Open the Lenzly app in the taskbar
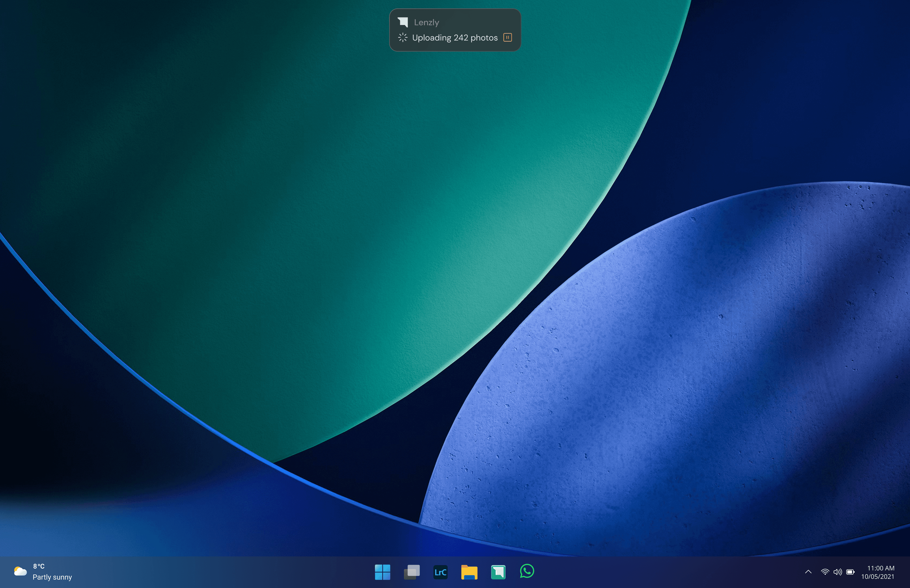The height and width of the screenshot is (588, 910). tap(498, 572)
